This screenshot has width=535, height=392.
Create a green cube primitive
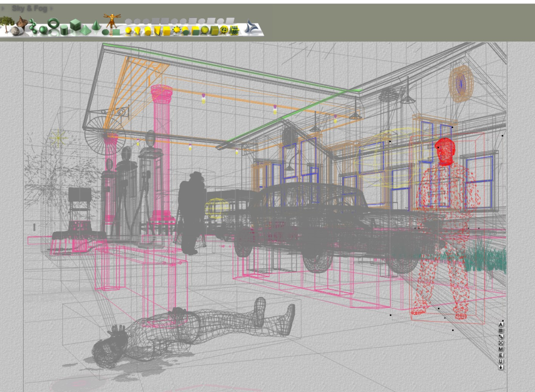[76, 25]
